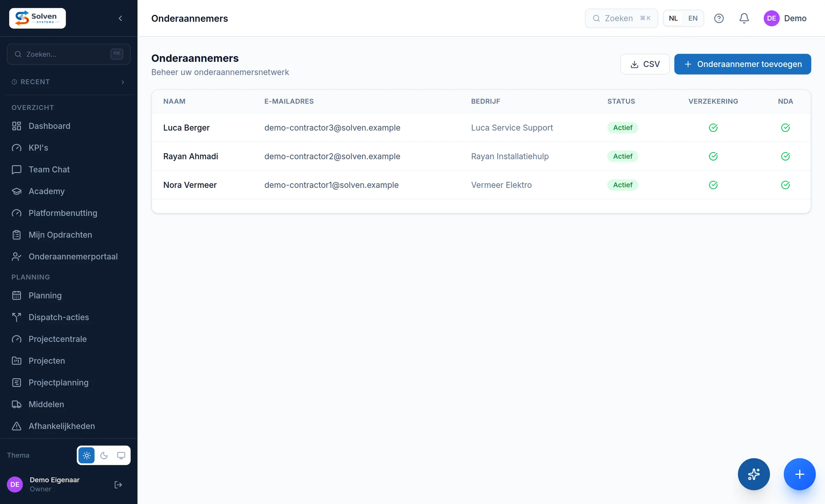
Task: Open the Demo user menu
Action: pos(785,18)
